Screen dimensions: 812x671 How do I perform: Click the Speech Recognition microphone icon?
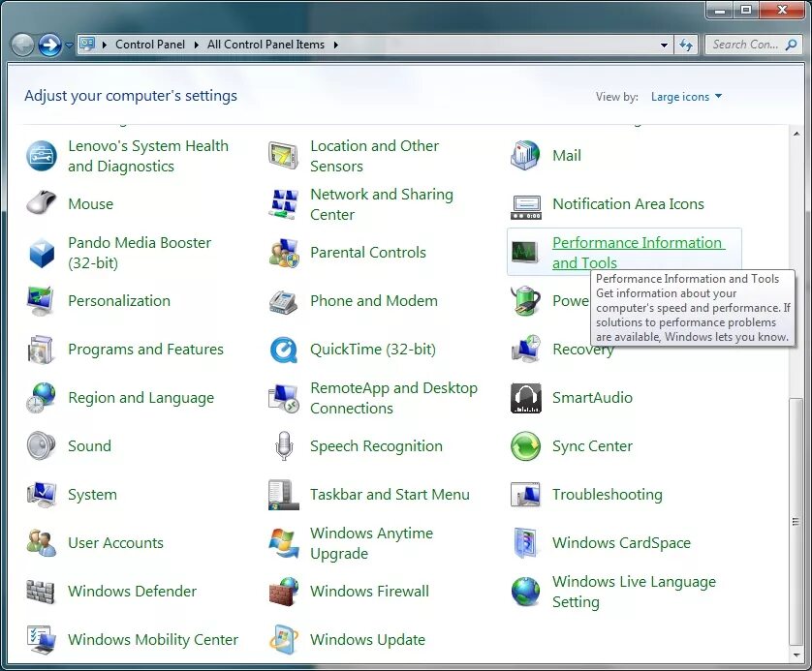tap(284, 446)
